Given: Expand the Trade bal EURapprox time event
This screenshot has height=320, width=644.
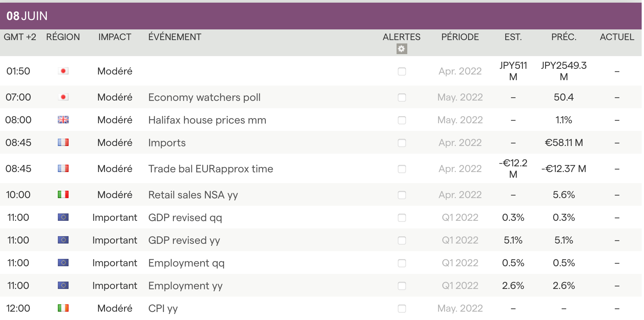Looking at the screenshot, I should (210, 169).
